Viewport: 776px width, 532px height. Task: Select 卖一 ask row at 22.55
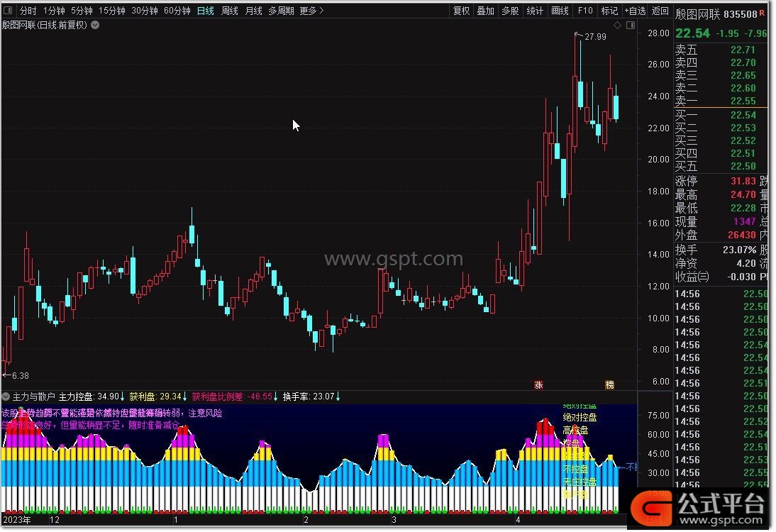click(x=715, y=101)
